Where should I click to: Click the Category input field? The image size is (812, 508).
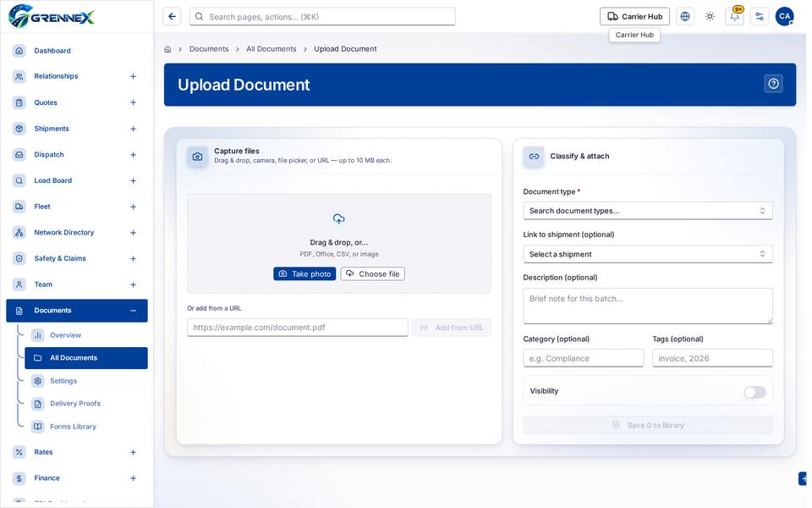point(584,358)
